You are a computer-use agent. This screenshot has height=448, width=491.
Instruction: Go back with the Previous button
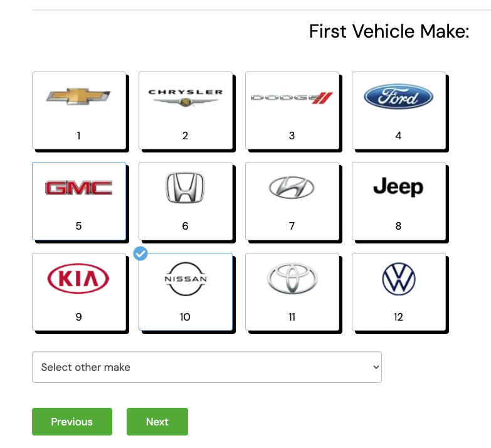tap(72, 422)
